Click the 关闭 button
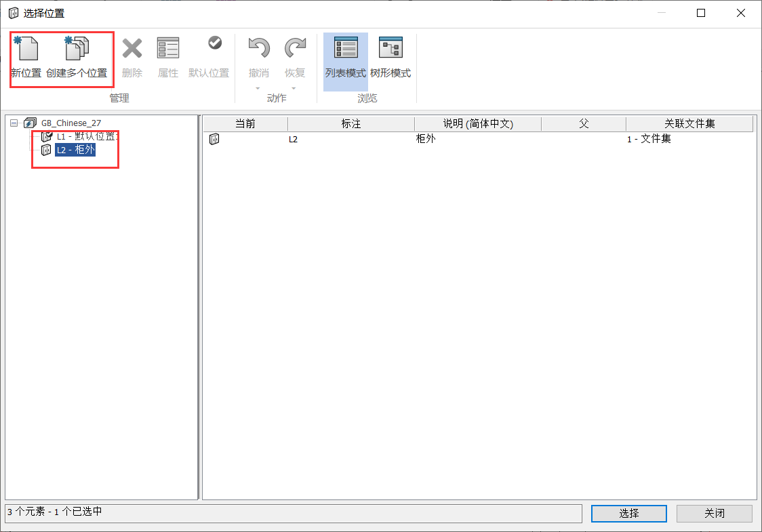This screenshot has height=532, width=762. click(715, 513)
